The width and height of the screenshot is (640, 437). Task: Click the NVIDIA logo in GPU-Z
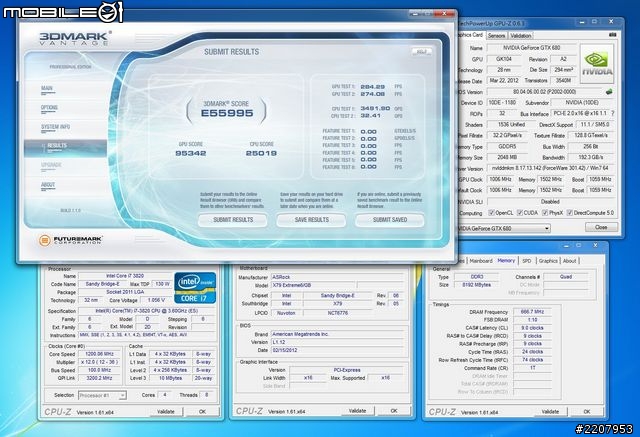597,64
